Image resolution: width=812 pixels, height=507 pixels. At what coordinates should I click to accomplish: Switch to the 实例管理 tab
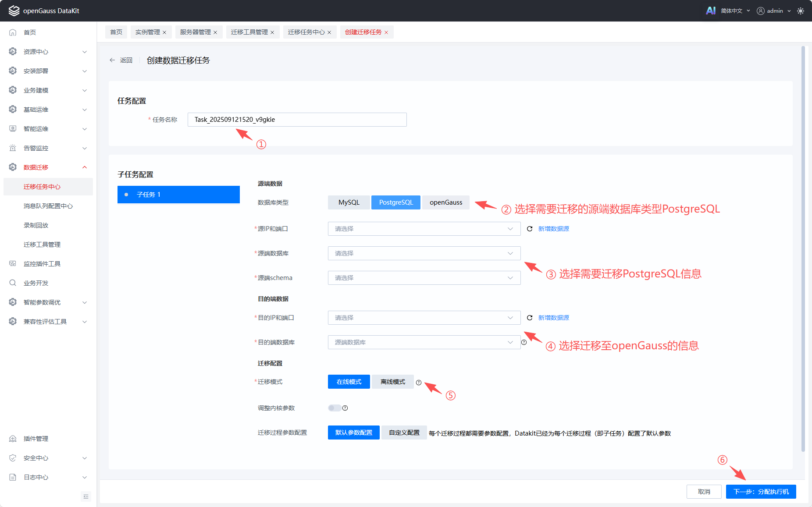147,32
